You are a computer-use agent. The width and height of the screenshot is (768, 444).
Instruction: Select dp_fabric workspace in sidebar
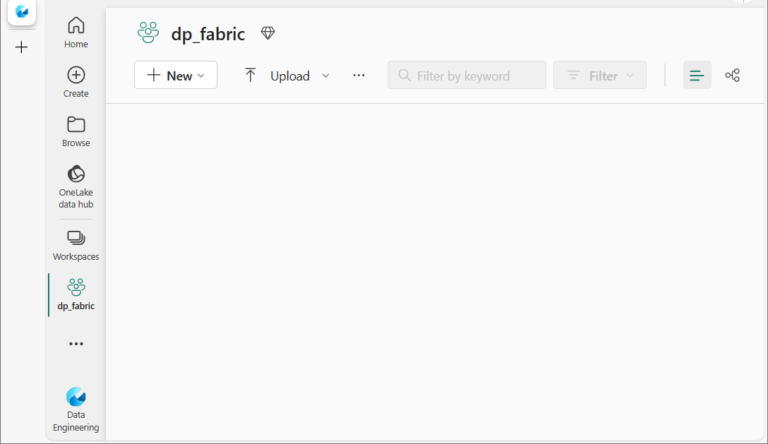coord(76,295)
